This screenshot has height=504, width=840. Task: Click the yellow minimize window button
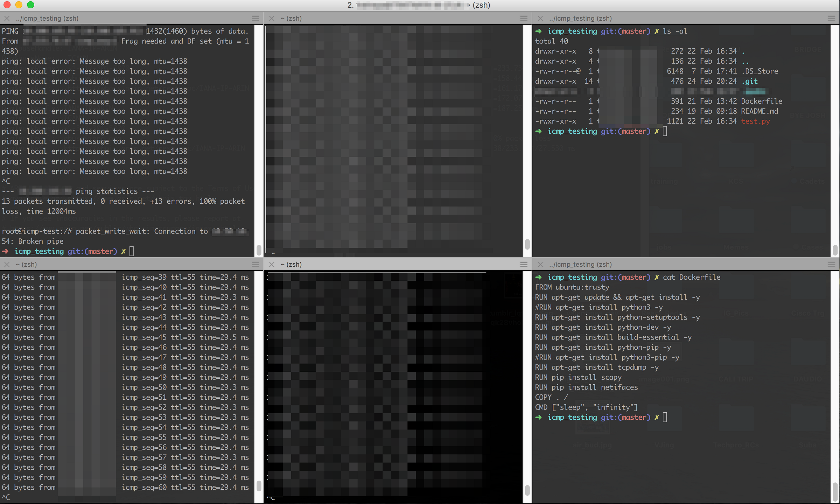[x=19, y=5]
